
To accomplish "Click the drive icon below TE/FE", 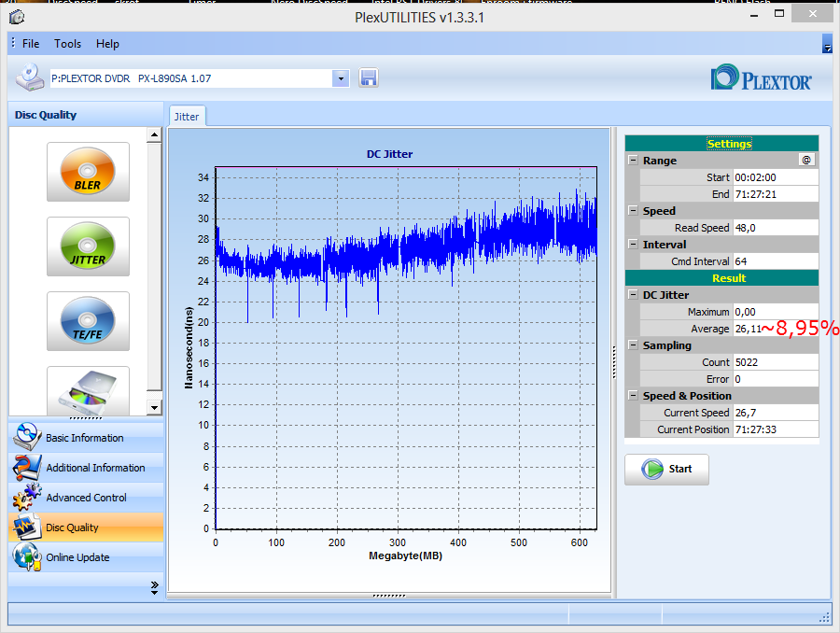I will [x=88, y=391].
